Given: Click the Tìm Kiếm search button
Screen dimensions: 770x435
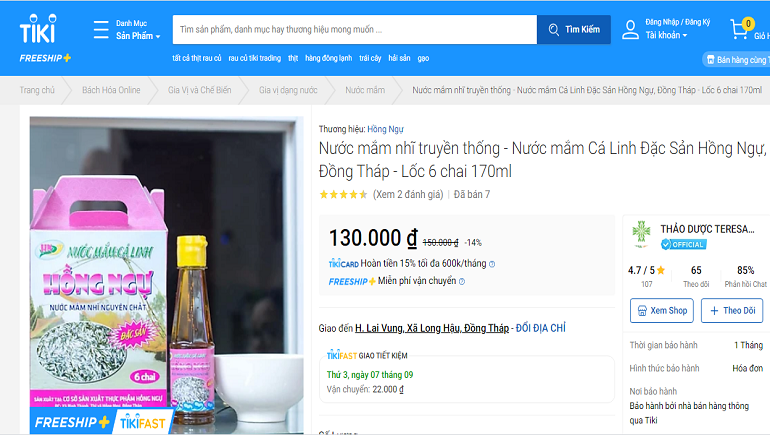Looking at the screenshot, I should pos(574,29).
